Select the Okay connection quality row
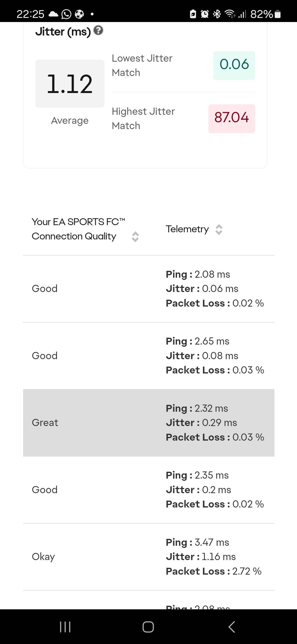 149,557
